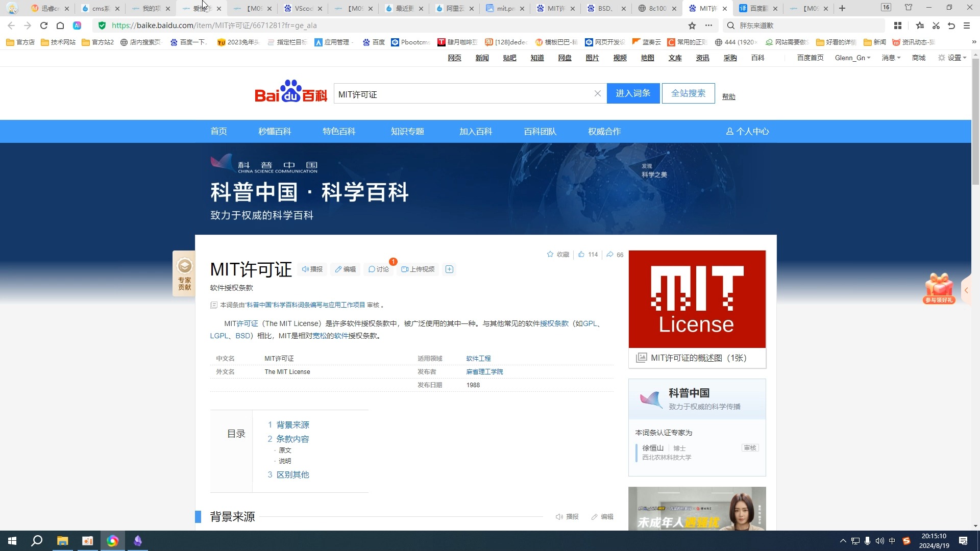Reload the page with refresh icon
This screenshot has height=551, width=980.
(44, 26)
